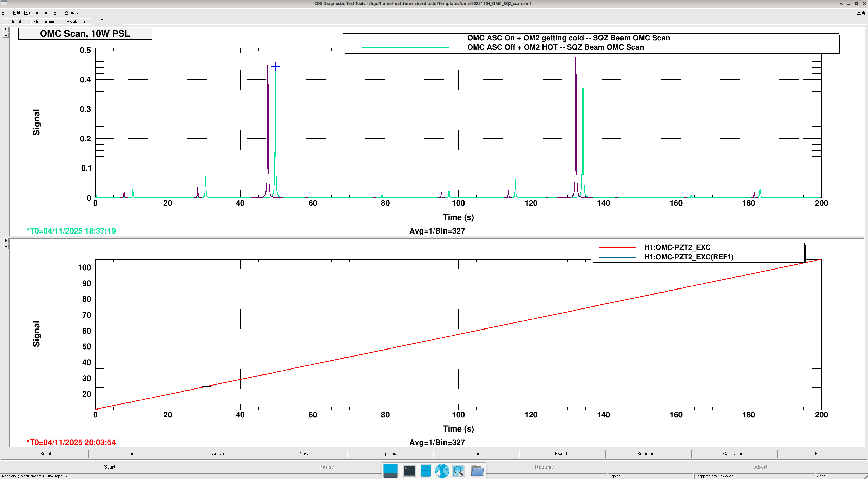Toggle the Active plot pad button
The image size is (868, 479).
218,453
